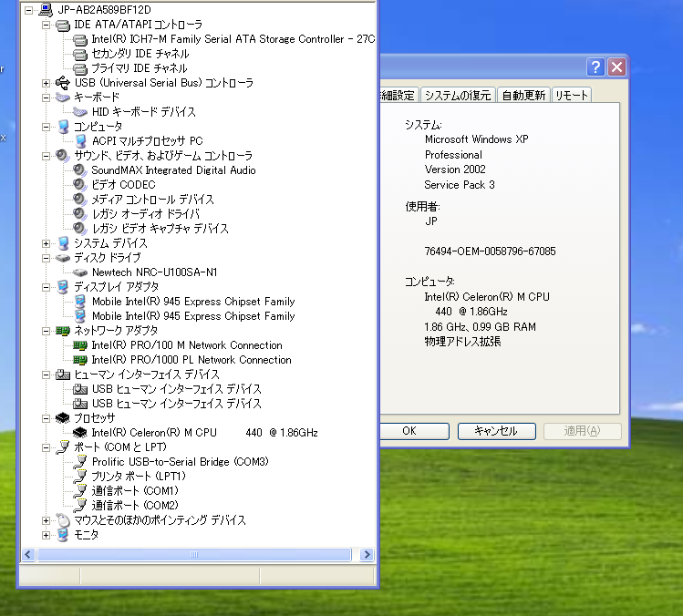Click the help question mark button in System Properties
683x616 pixels.
click(x=595, y=67)
